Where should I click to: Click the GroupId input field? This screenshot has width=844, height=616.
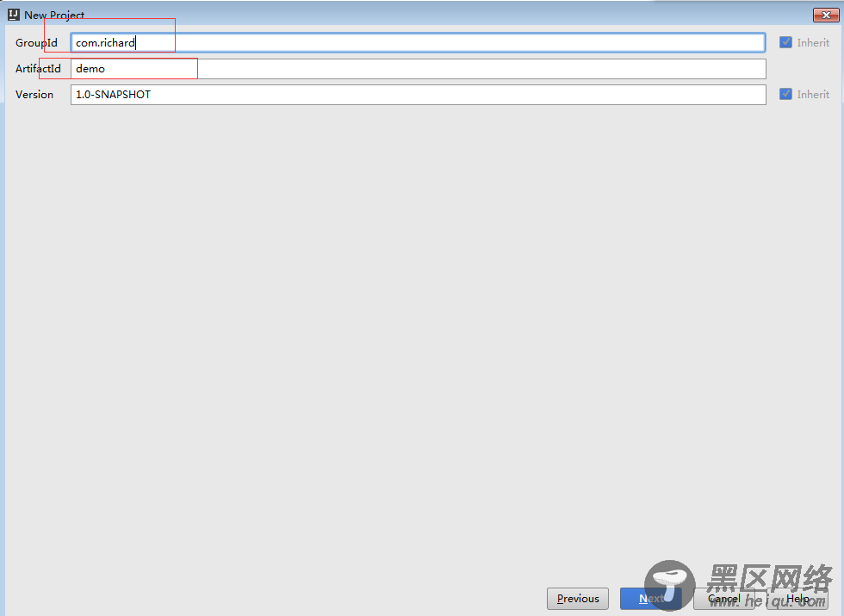[418, 42]
